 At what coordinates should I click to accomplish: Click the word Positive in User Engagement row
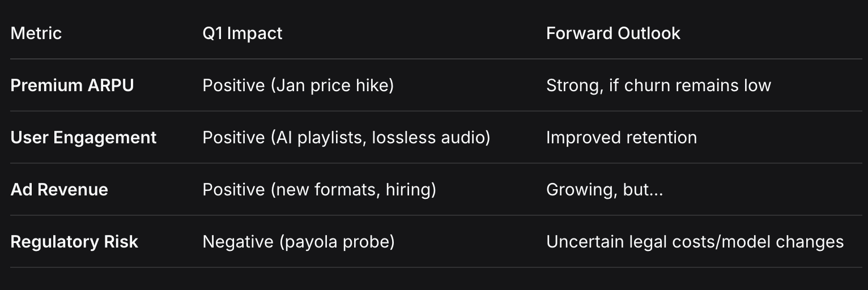point(233,138)
